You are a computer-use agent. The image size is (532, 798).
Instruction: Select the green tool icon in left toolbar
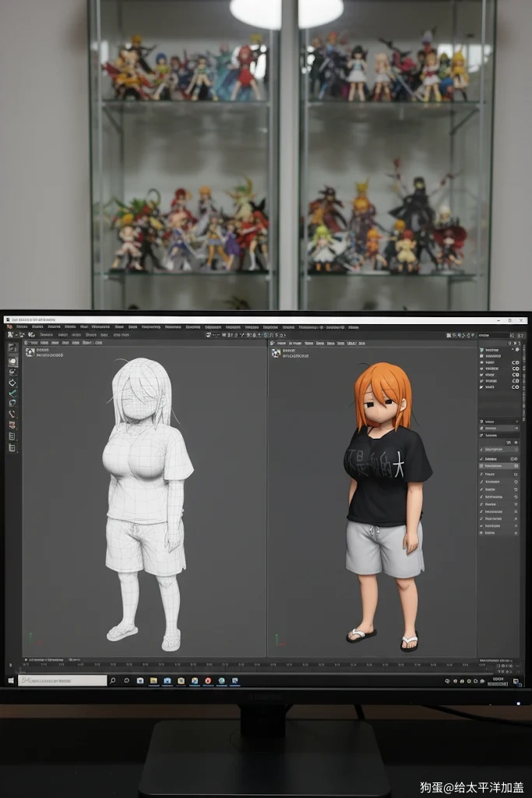tap(12, 393)
